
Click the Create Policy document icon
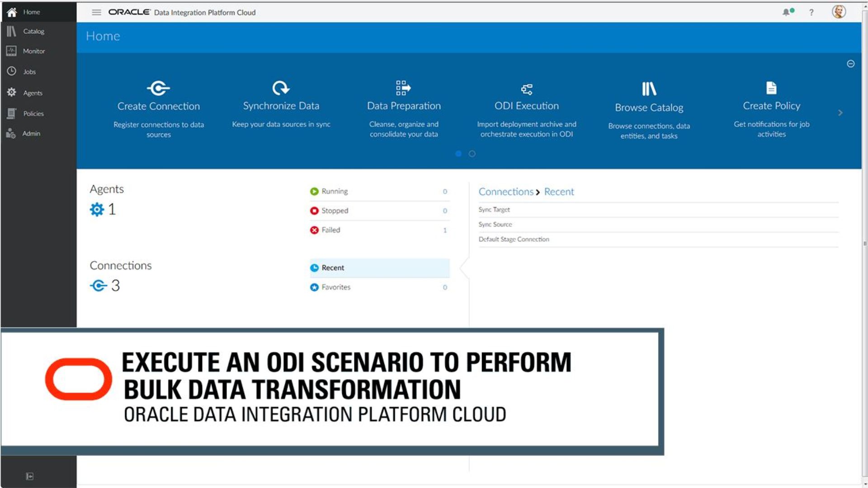771,88
